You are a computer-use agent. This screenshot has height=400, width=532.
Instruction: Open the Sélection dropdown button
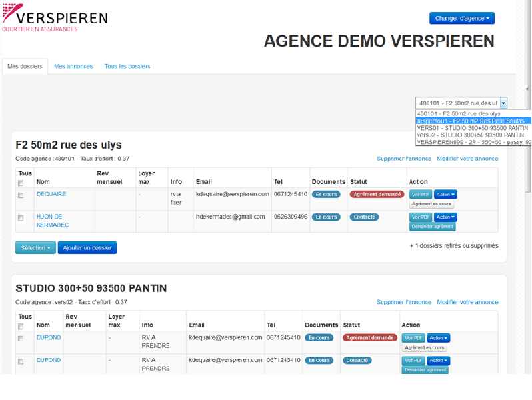(35, 248)
